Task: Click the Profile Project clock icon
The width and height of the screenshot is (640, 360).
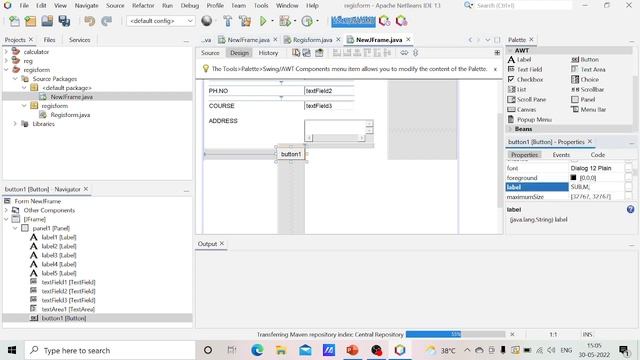Action: [307, 21]
